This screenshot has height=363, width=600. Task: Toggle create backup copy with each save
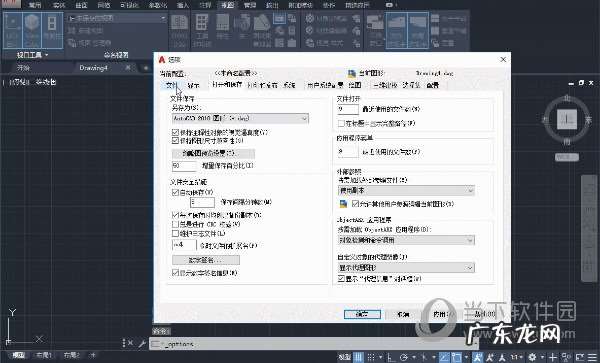(175, 215)
